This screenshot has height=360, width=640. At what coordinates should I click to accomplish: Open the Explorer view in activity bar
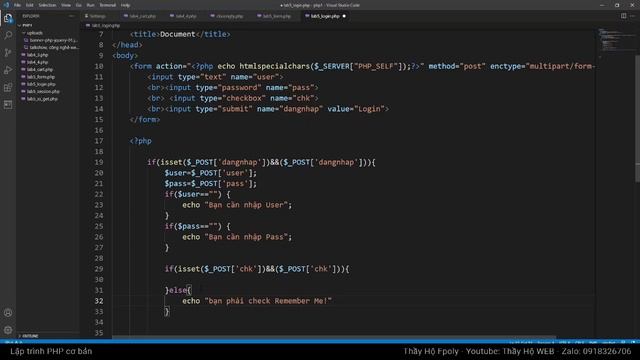click(8, 18)
